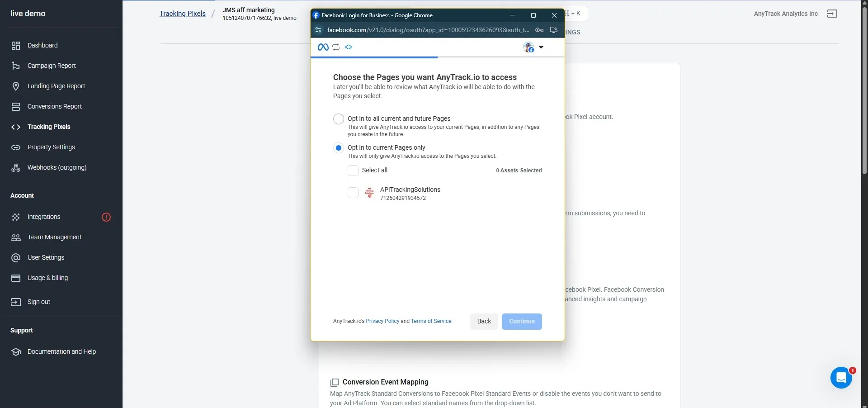Screen dimensions: 868x408
Task: Click the Tracking Pixels code icon
Action: pyautogui.click(x=16, y=127)
